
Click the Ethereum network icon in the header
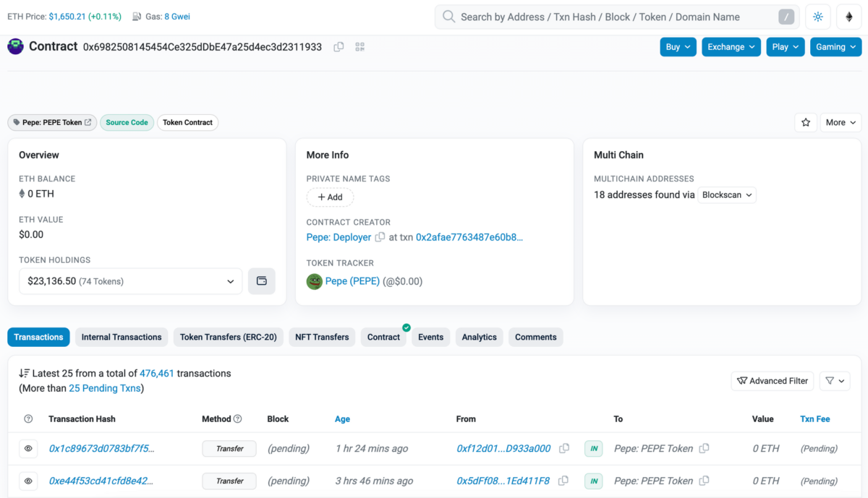tap(848, 16)
